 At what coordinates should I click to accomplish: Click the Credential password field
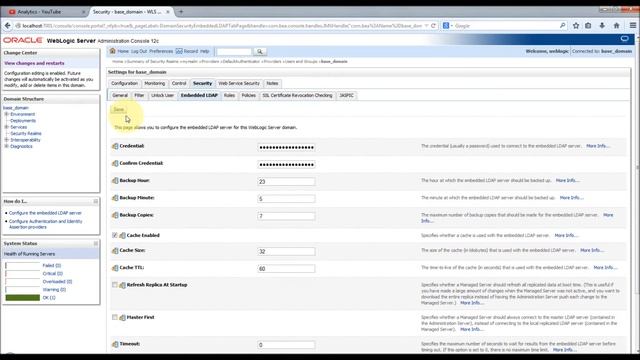(x=286, y=147)
